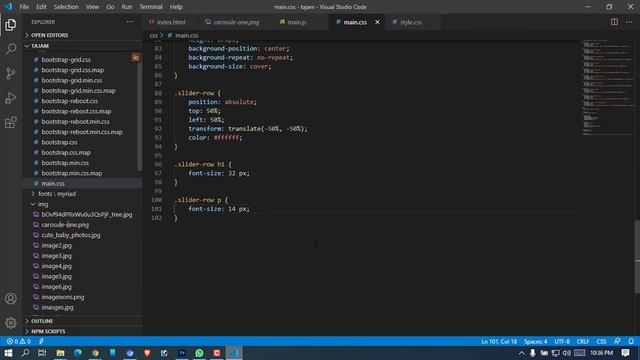Image resolution: width=640 pixels, height=360 pixels.
Task: Open carosule-one.png in explorer
Action: click(x=65, y=225)
